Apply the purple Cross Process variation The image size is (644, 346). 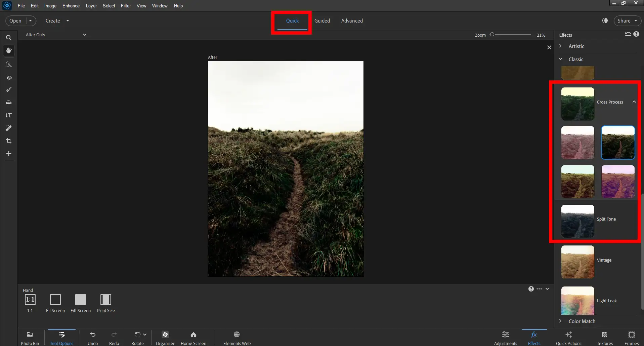(618, 182)
